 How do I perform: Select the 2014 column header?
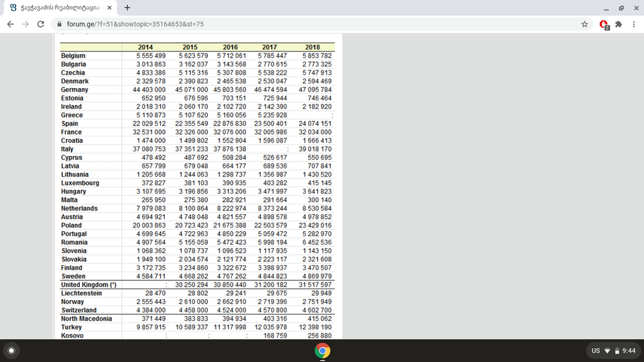pos(145,47)
